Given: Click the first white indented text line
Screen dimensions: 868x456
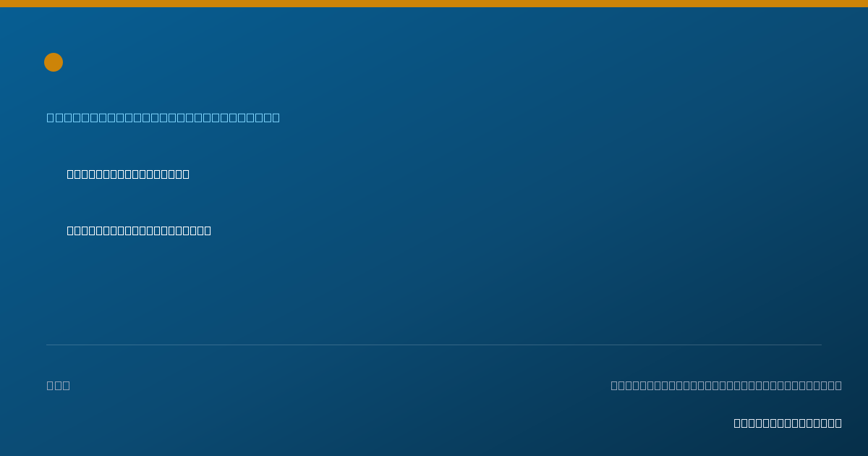Looking at the screenshot, I should point(128,174).
